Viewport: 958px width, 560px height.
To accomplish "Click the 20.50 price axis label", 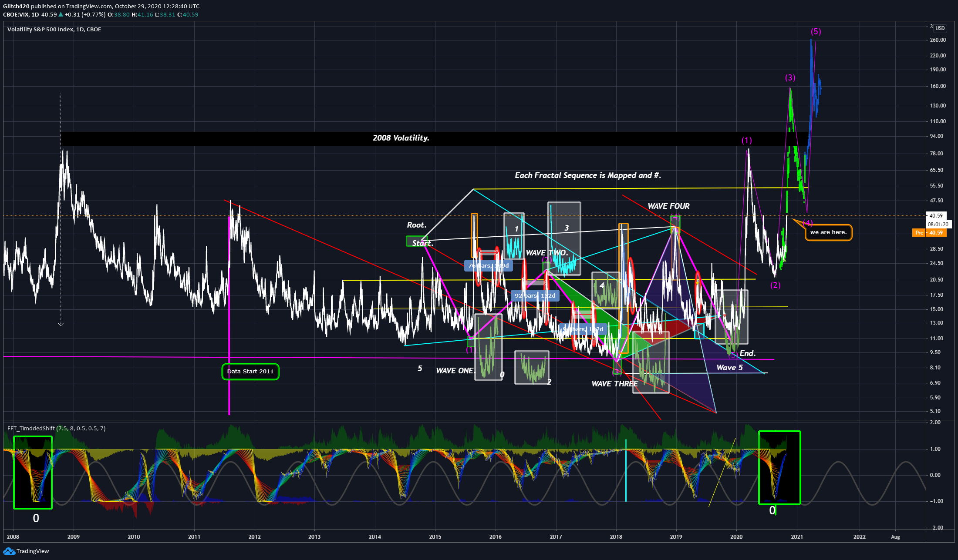I will pos(936,280).
